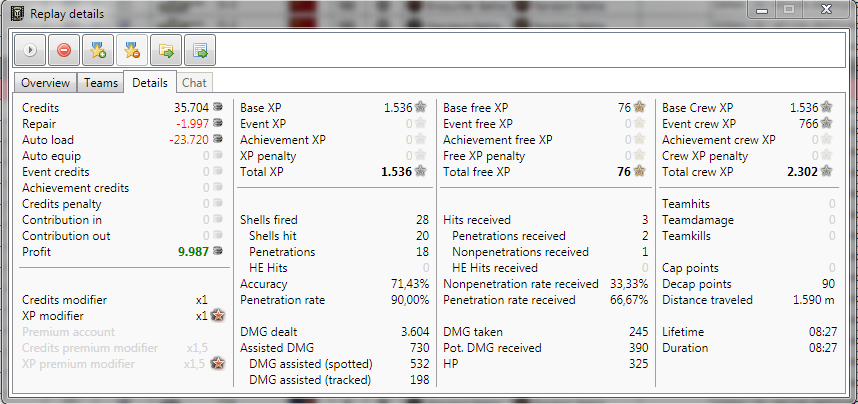Click the Total XP value
Image resolution: width=858 pixels, height=404 pixels.
[x=396, y=172]
